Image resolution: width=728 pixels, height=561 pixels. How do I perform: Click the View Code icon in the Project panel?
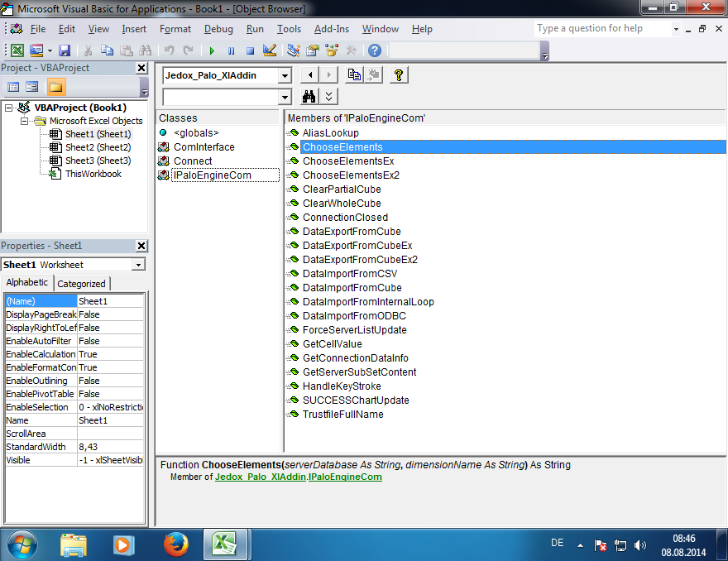(13, 87)
